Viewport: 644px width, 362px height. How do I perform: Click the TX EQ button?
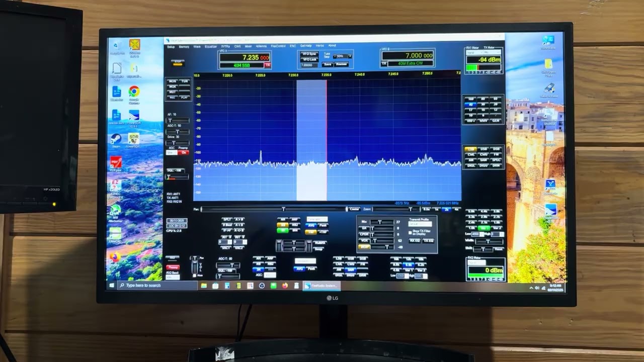428,241
